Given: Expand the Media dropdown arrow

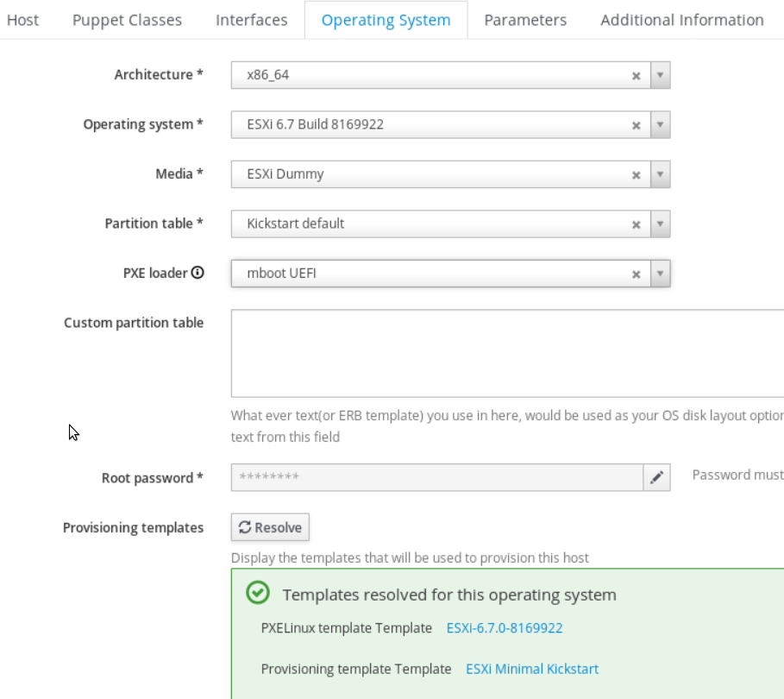Looking at the screenshot, I should [660, 174].
